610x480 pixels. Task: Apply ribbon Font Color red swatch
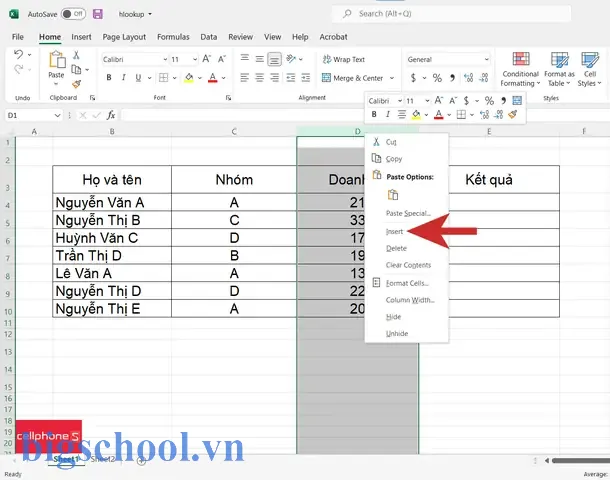[212, 78]
